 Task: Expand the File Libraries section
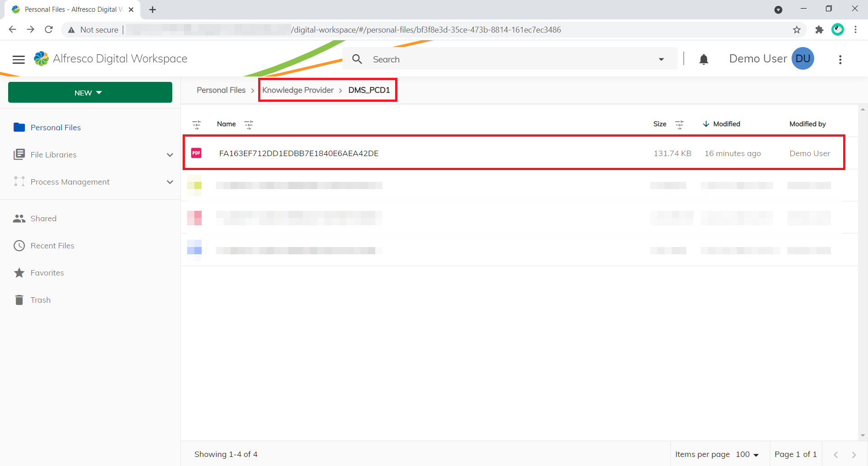coord(170,155)
